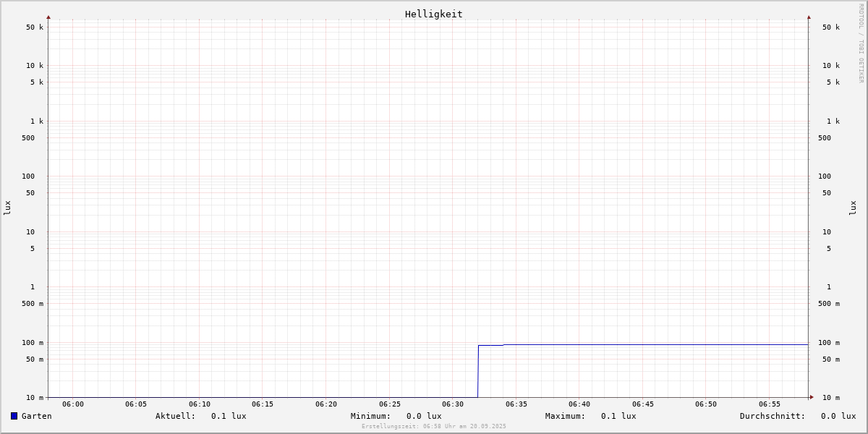This screenshot has height=434, width=868.
Task: Click the '06:40' time axis label
Action: (x=579, y=404)
